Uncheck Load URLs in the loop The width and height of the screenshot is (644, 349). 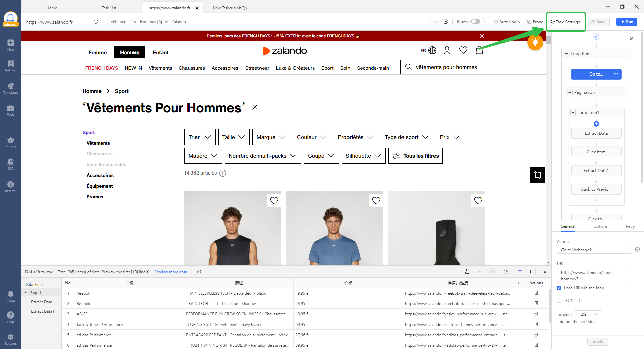(x=559, y=288)
